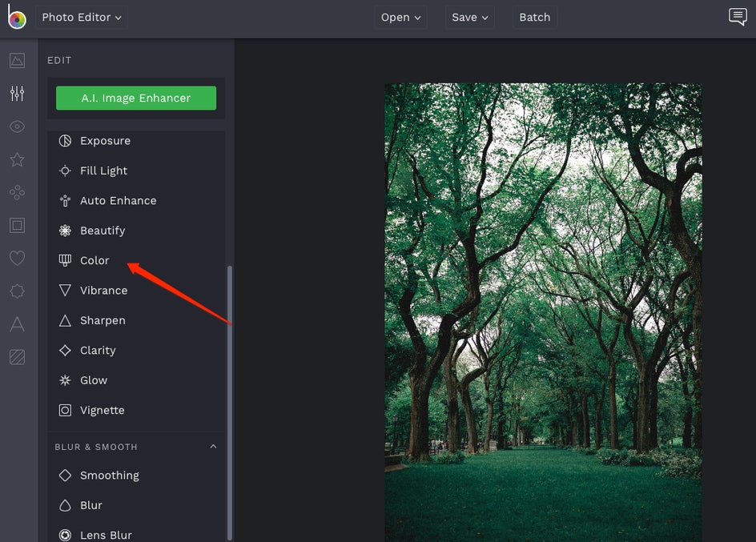Select the Vignette label
Viewport: 756px width, 542px height.
pos(103,410)
